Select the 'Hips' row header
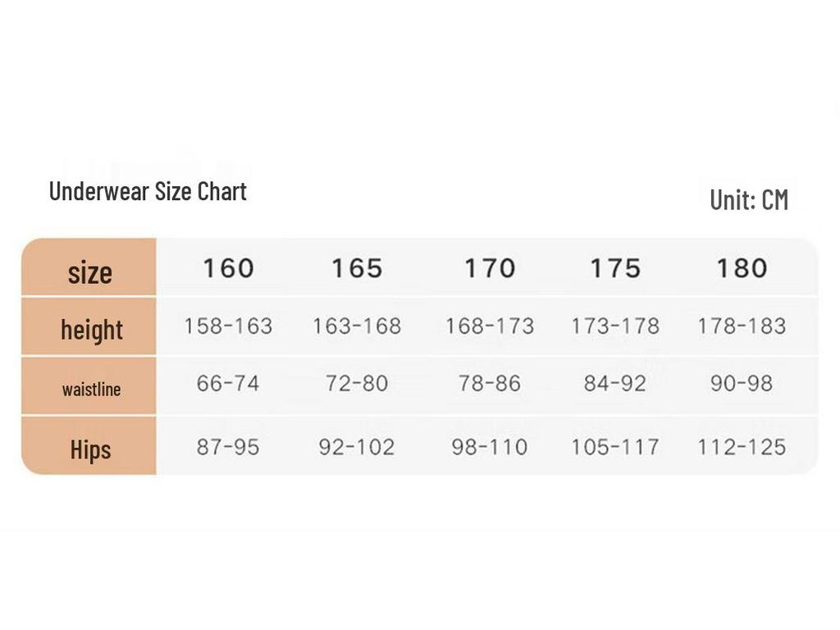 pos(90,450)
